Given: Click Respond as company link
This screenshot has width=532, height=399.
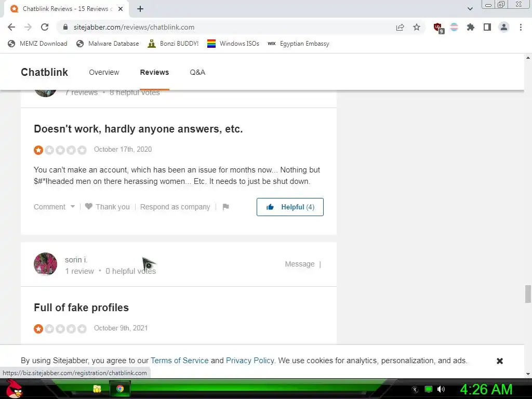Looking at the screenshot, I should (175, 207).
